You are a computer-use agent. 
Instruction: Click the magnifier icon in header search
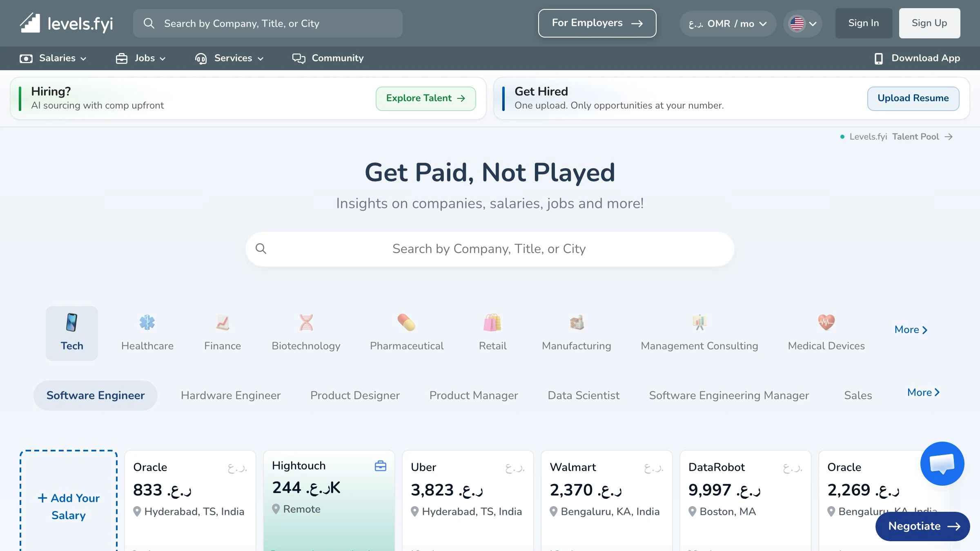coord(149,23)
